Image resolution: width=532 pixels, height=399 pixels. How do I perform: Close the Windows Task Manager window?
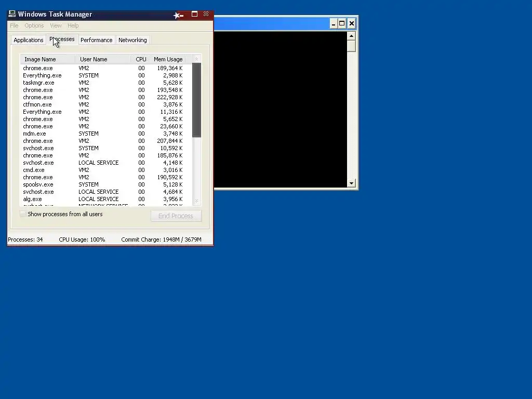(206, 14)
